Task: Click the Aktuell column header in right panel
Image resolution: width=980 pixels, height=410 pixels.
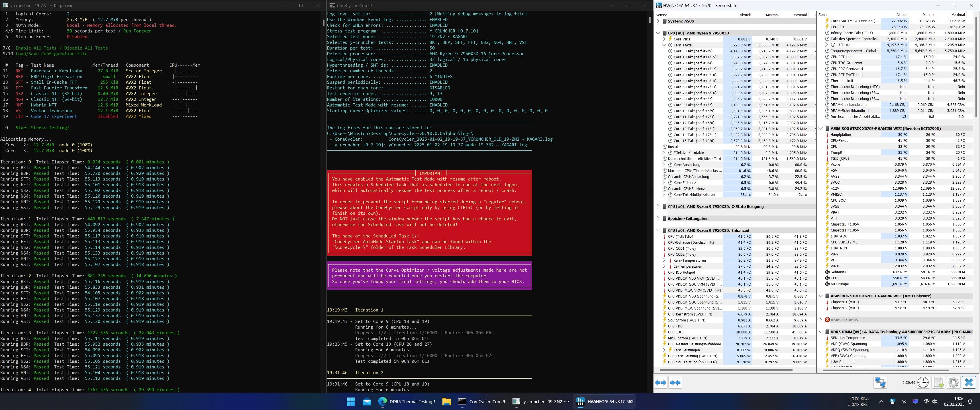Action: click(x=899, y=15)
